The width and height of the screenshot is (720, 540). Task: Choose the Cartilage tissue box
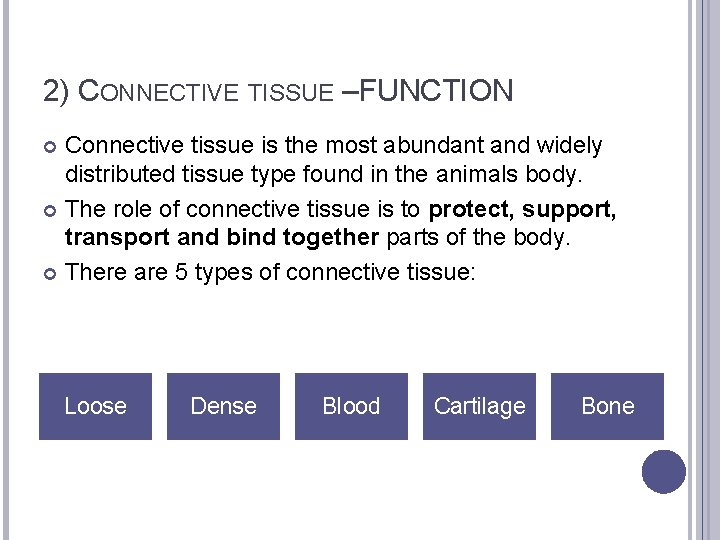coord(479,406)
